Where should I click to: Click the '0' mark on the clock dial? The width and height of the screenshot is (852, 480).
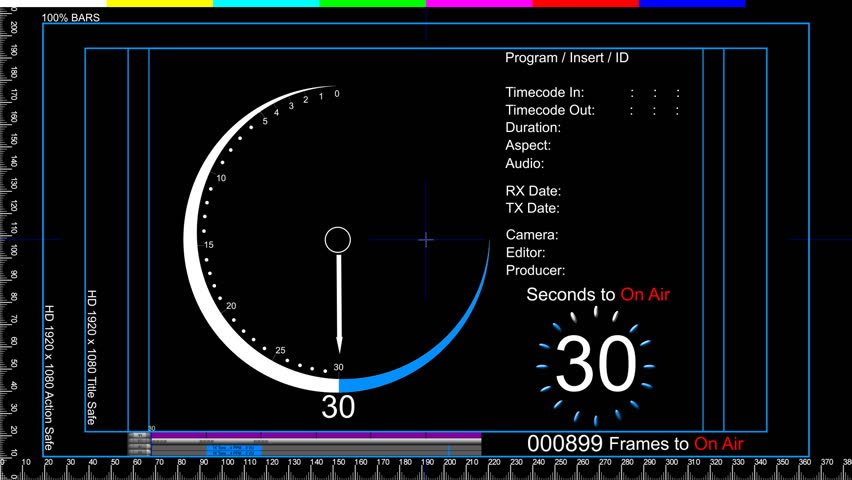tap(337, 93)
